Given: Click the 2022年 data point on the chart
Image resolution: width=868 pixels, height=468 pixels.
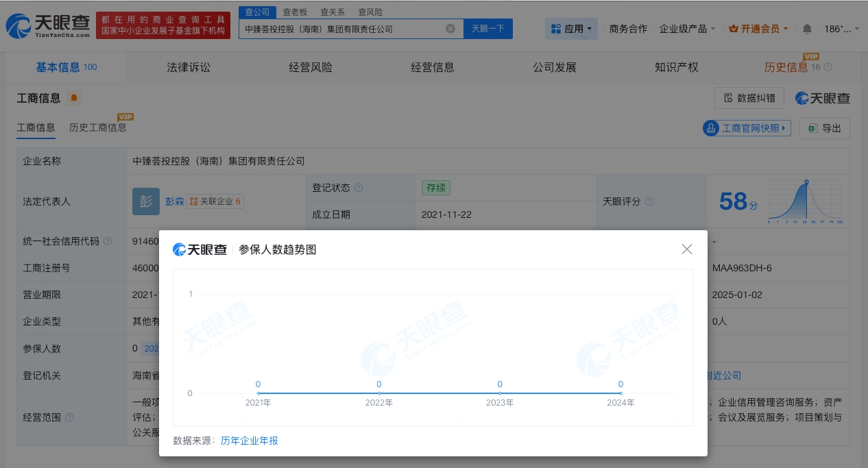Looking at the screenshot, I should coord(379,393).
